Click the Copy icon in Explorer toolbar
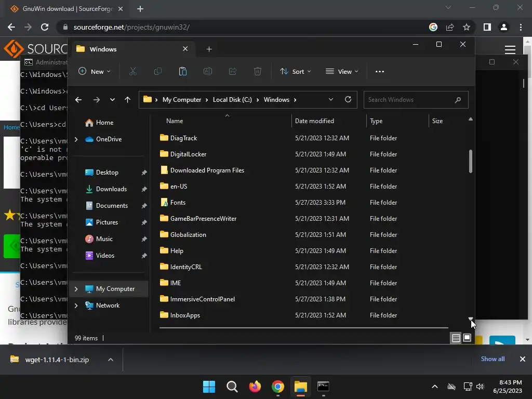Image resolution: width=532 pixels, height=399 pixels. coord(158,71)
